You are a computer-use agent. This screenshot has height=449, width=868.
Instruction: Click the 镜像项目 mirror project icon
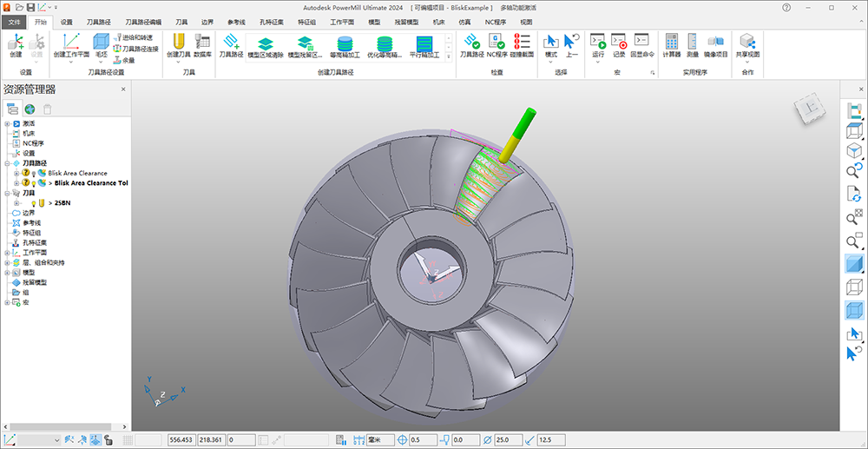pos(715,43)
